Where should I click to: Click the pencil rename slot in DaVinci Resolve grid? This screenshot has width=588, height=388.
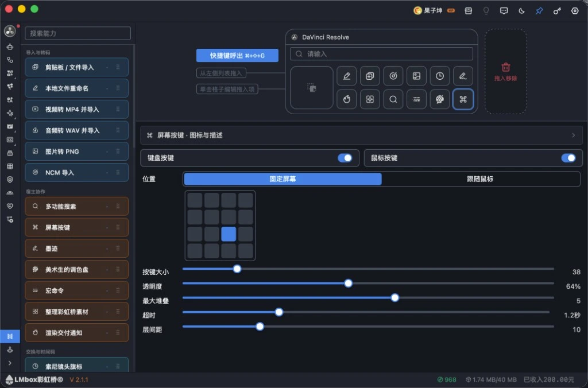point(346,76)
